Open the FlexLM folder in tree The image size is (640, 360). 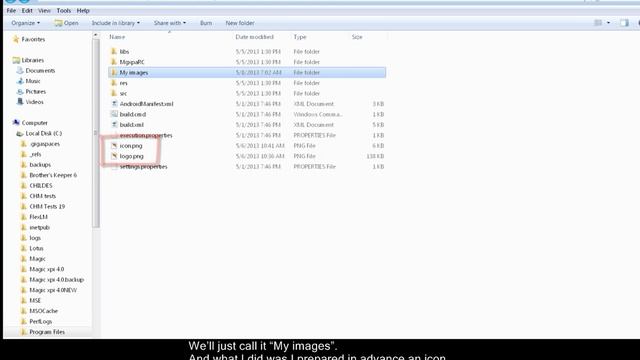38,217
